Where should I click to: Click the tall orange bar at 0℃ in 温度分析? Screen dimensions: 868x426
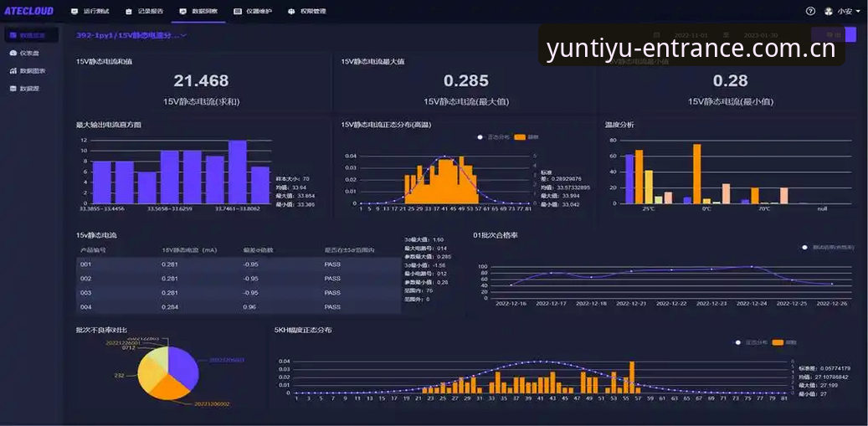(x=697, y=174)
